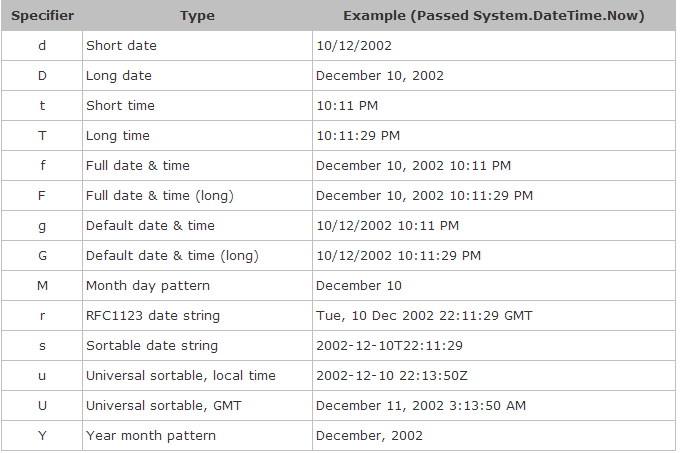Click the 'Y' specifier cell

tap(42, 436)
